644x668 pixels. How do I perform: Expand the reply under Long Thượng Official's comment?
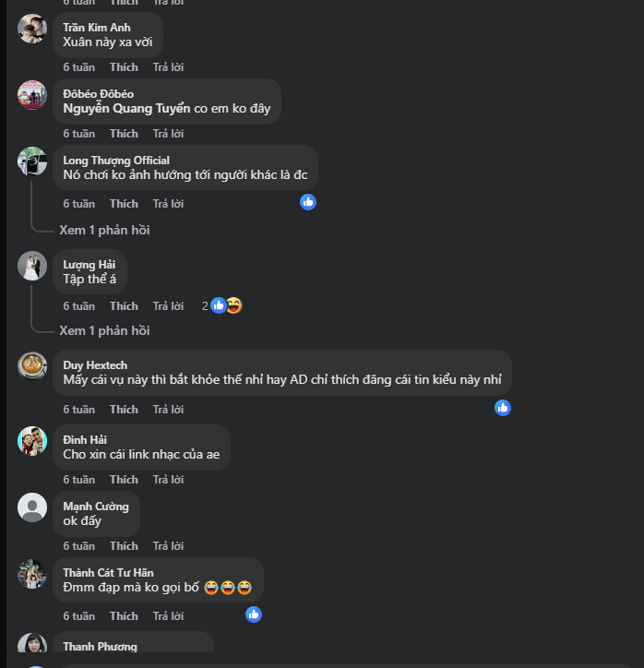tap(104, 230)
